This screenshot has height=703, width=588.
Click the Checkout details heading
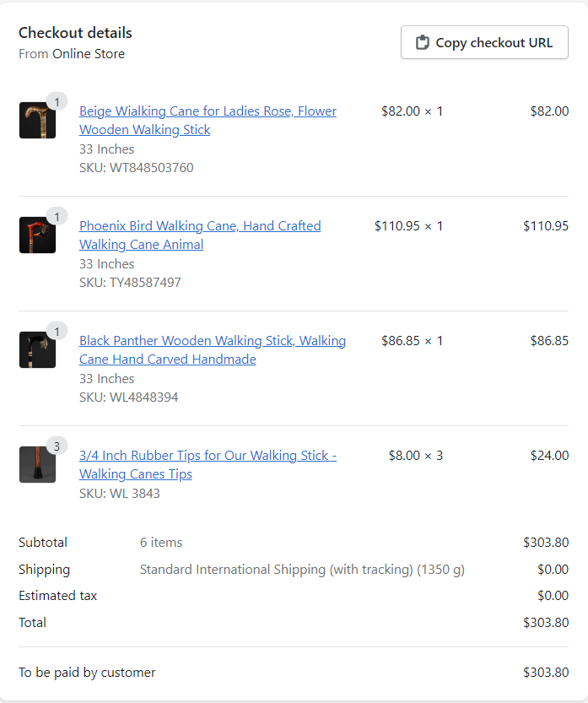pos(75,33)
